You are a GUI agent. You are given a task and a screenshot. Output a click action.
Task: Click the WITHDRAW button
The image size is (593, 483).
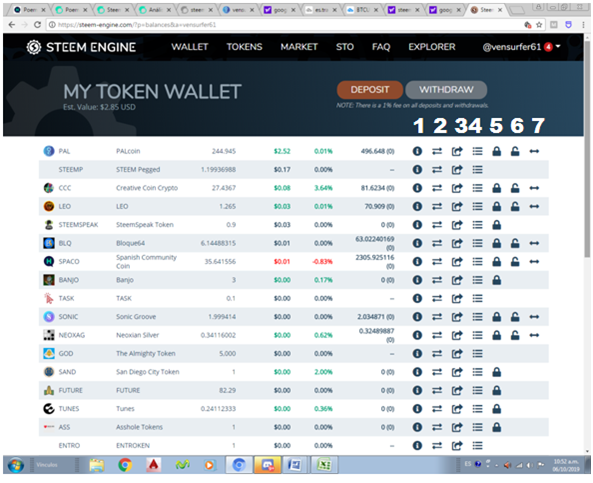pos(446,90)
